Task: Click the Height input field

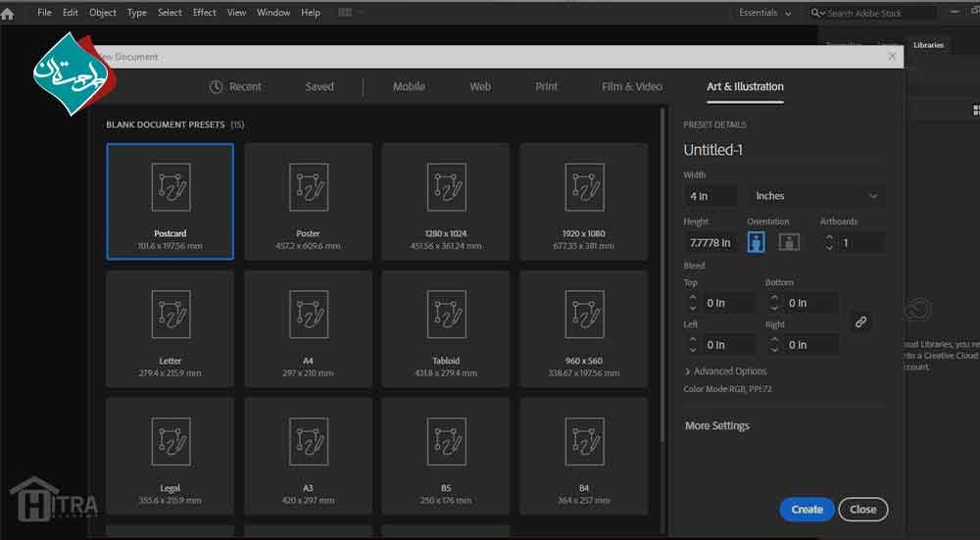Action: tap(710, 242)
